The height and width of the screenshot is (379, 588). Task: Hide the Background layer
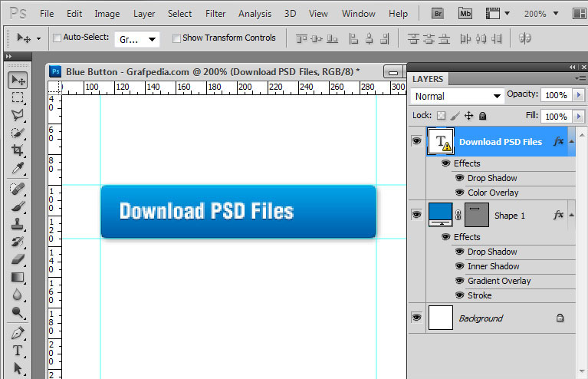pos(416,318)
